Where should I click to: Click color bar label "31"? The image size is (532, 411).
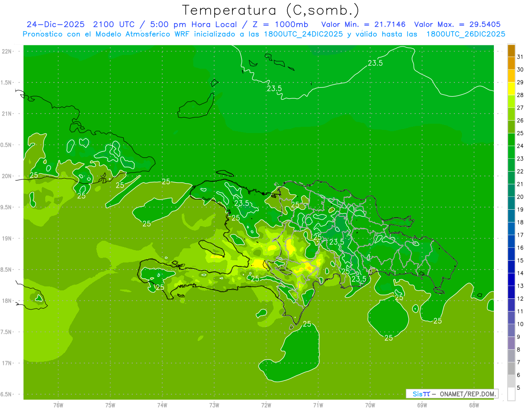(x=520, y=57)
